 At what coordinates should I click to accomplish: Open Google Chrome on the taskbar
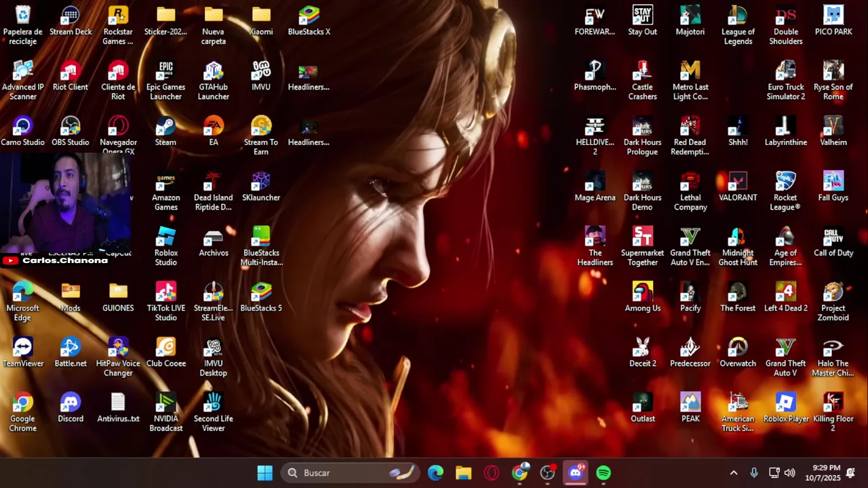(x=519, y=473)
